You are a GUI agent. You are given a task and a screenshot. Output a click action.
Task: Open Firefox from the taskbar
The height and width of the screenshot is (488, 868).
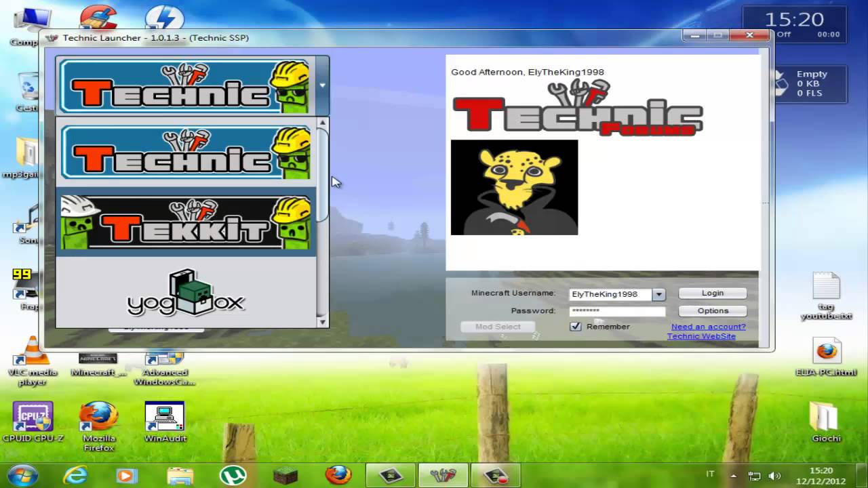tap(338, 475)
